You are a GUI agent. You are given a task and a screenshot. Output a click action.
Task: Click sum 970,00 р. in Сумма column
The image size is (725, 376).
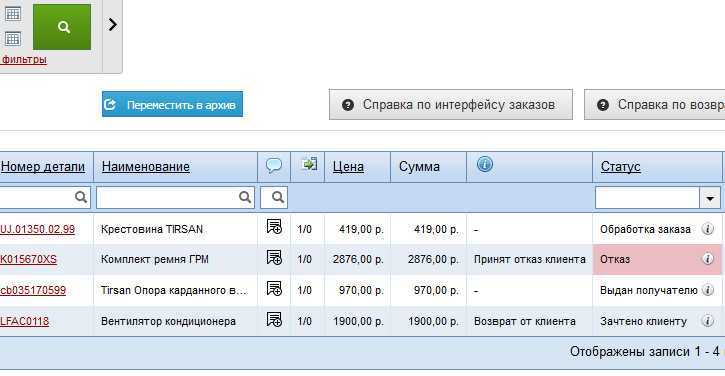436,290
